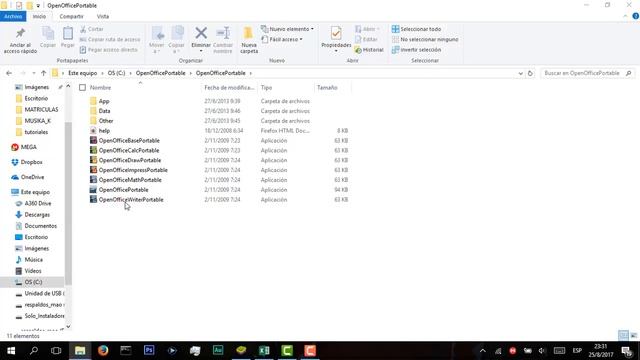Open Task View on the taskbar
Viewport: 640px width, 360px height.
56,350
